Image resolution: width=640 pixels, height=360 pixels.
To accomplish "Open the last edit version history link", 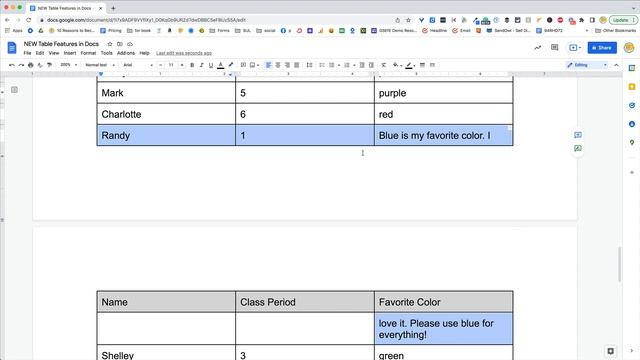I will click(x=184, y=53).
